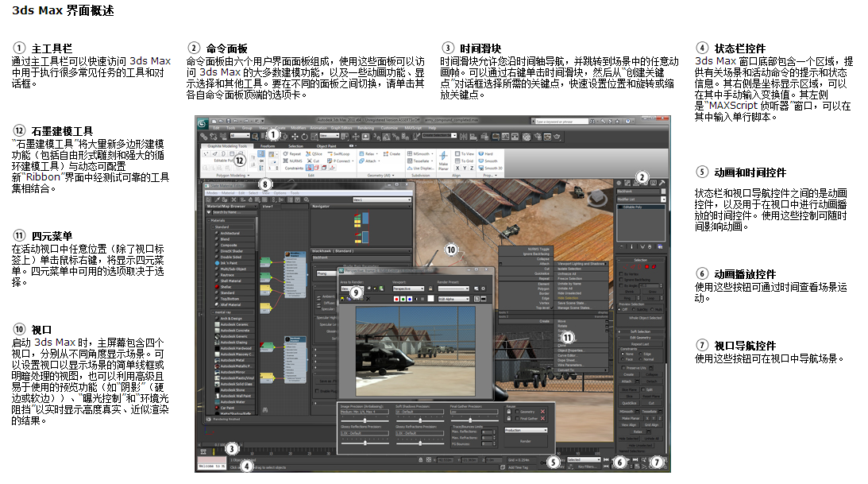Expand the Polygon Modeling ribbon panel
The width and height of the screenshot is (868, 484).
pyautogui.click(x=233, y=176)
